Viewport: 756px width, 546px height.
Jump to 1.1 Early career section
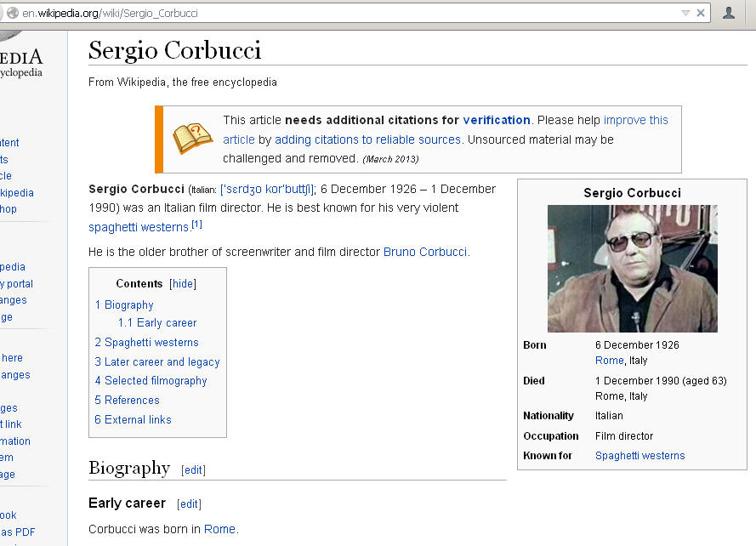pos(157,322)
